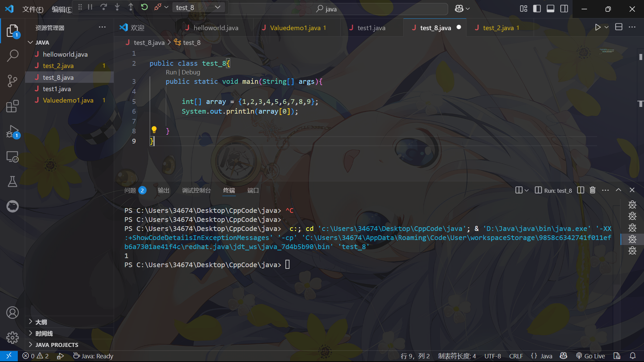Open Explorer Views and More Actions ellipsis

(x=102, y=27)
